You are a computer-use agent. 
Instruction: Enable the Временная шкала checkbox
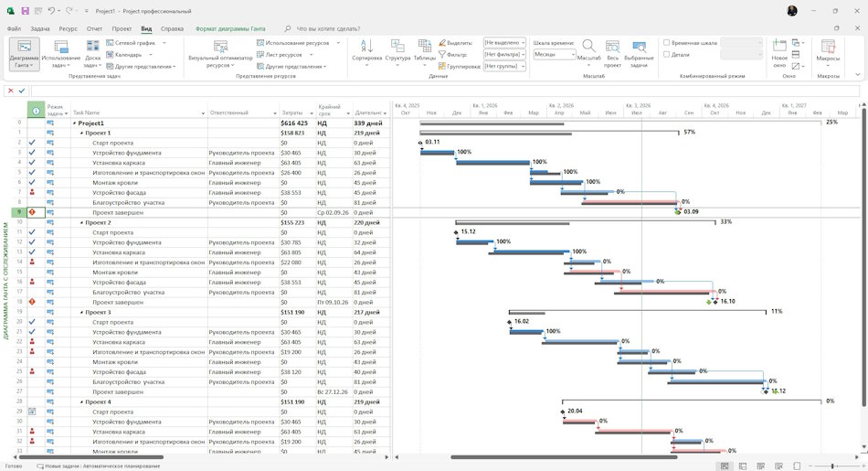pyautogui.click(x=666, y=43)
